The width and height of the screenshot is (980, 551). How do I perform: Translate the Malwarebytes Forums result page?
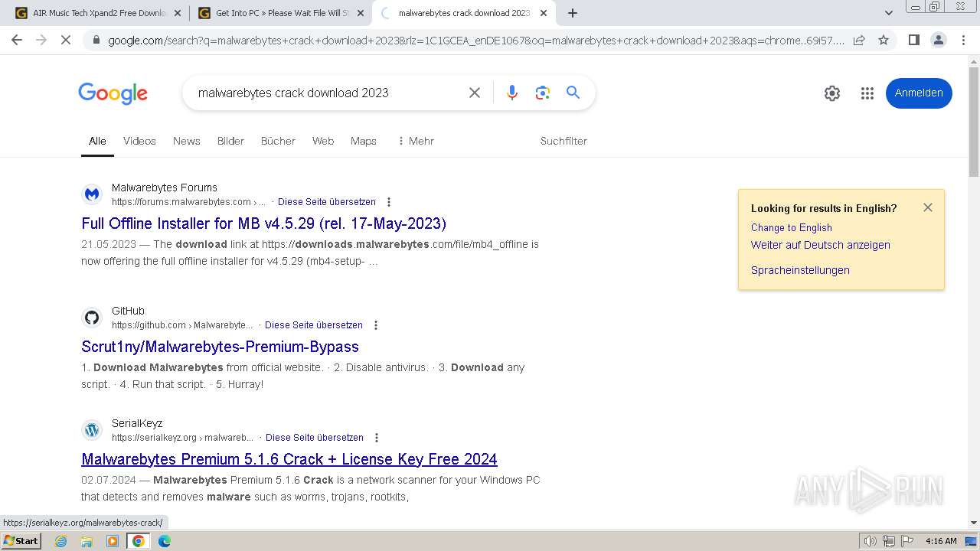click(x=327, y=202)
